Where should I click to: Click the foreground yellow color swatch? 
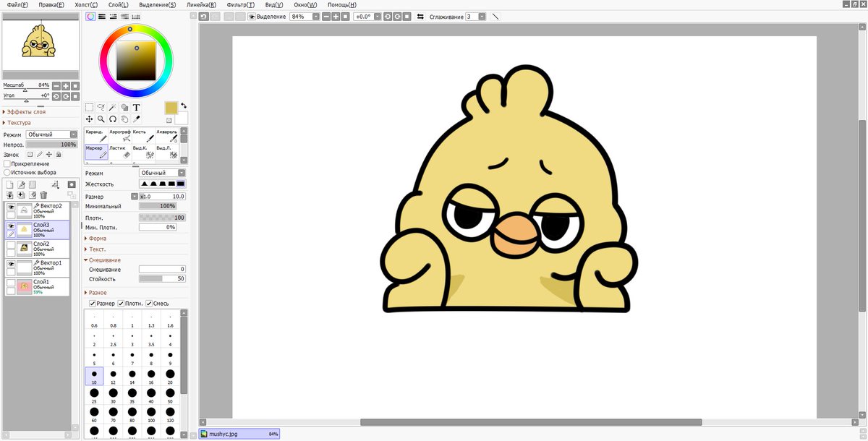171,108
